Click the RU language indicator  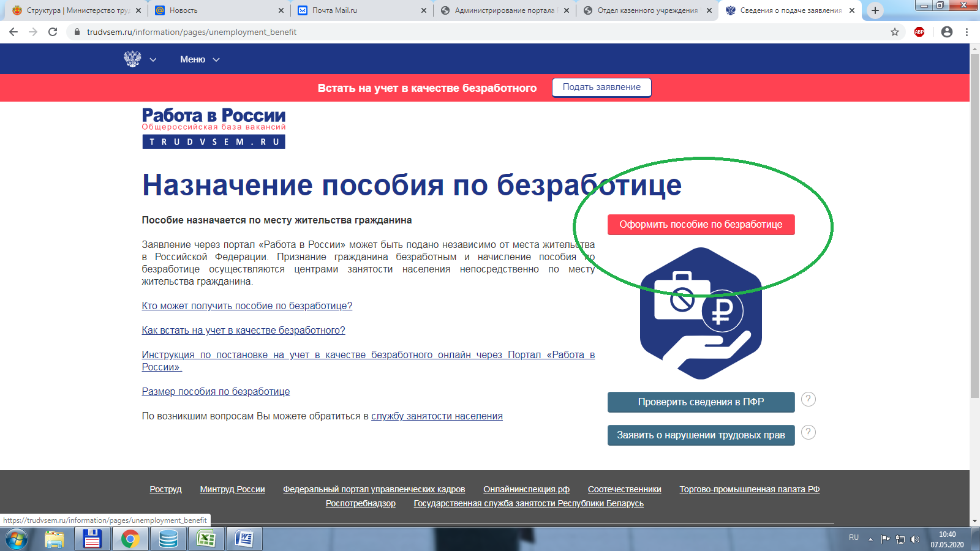pos(854,538)
